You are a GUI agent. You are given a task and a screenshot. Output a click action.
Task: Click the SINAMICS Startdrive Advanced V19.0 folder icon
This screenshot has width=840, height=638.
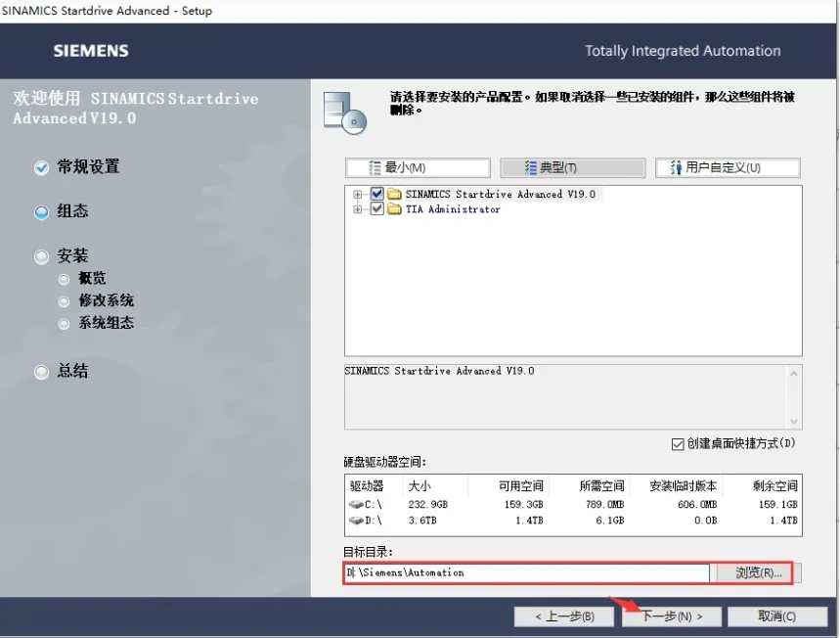tap(394, 194)
